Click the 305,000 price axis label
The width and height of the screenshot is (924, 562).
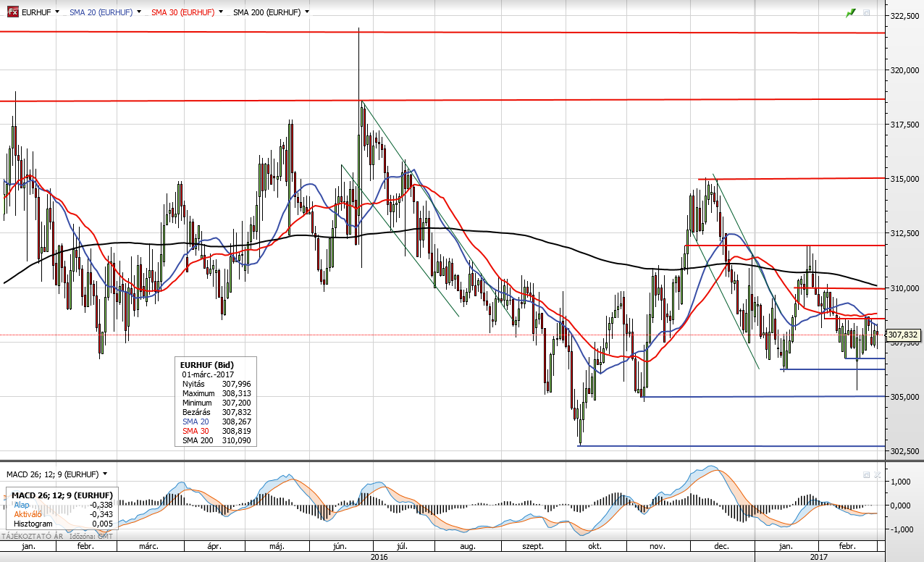[904, 396]
